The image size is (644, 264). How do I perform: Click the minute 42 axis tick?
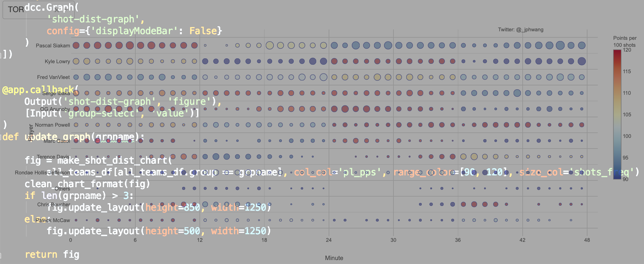pyautogui.click(x=522, y=240)
